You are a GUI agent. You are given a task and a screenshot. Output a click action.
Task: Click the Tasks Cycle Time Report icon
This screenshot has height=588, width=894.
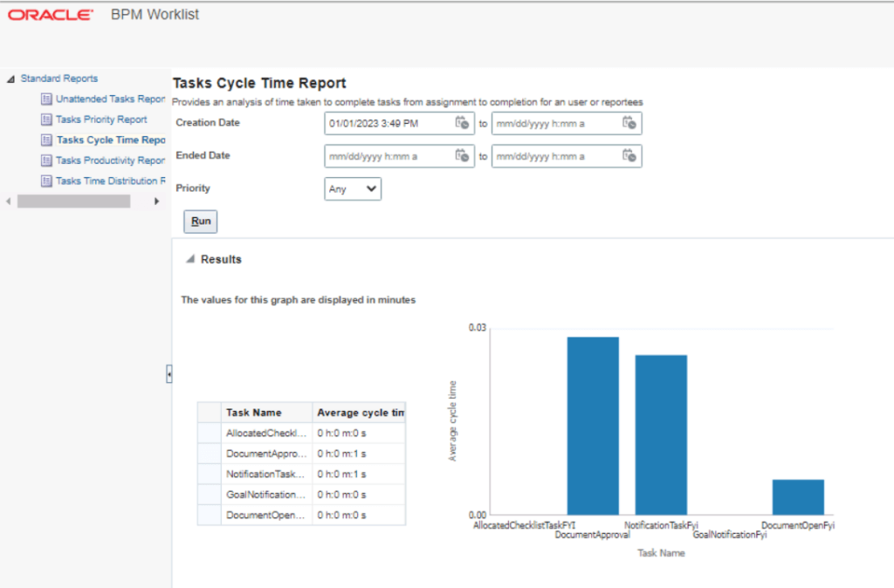[45, 140]
